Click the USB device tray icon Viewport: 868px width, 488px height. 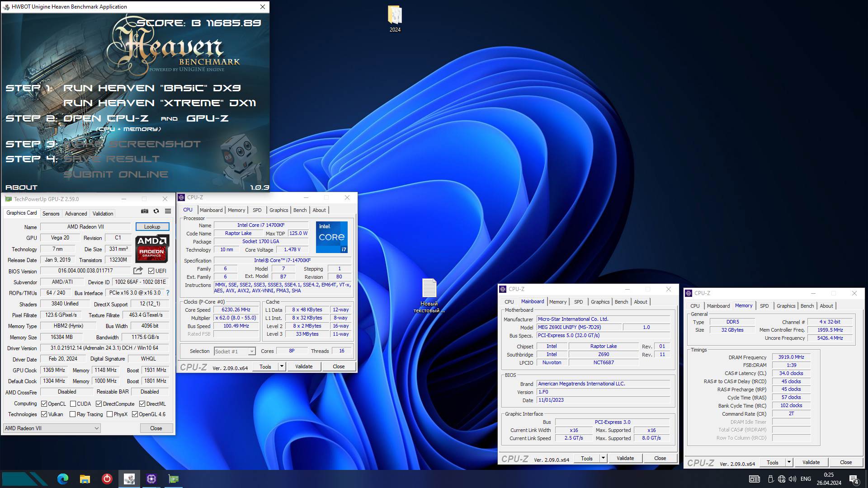tap(771, 479)
